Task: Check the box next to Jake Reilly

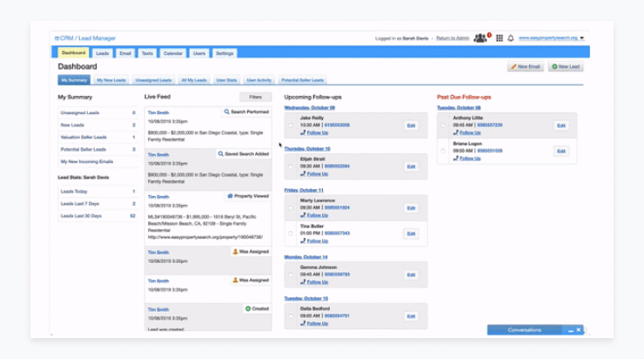Action: coord(291,125)
